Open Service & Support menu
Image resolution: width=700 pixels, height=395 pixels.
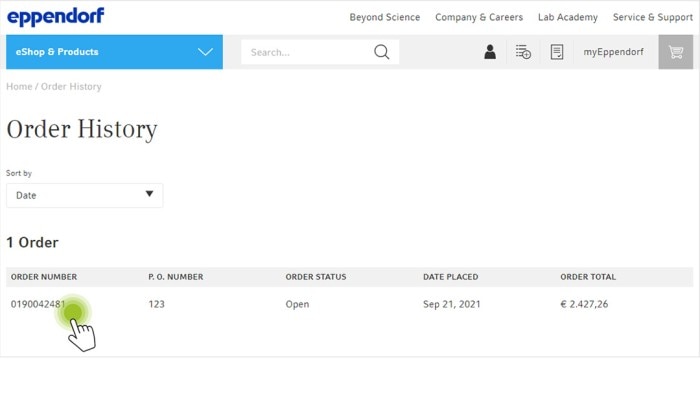pos(653,17)
